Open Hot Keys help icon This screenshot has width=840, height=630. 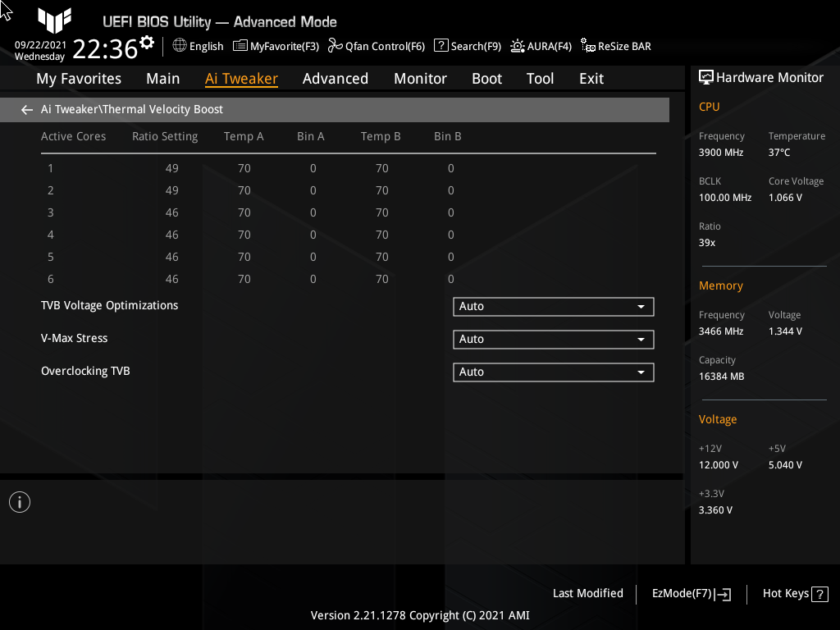819,594
